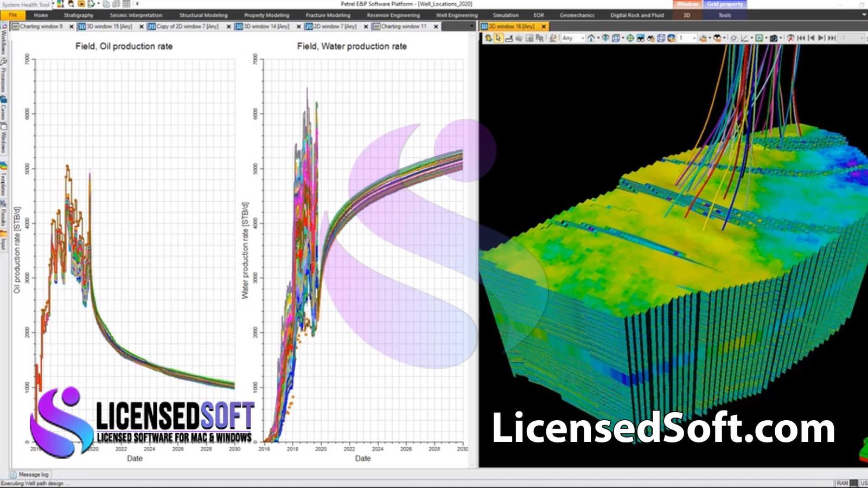Screen dimensions: 868x488
Task: Step forward one timestep in 3D toolbar
Action: pyautogui.click(x=822, y=38)
